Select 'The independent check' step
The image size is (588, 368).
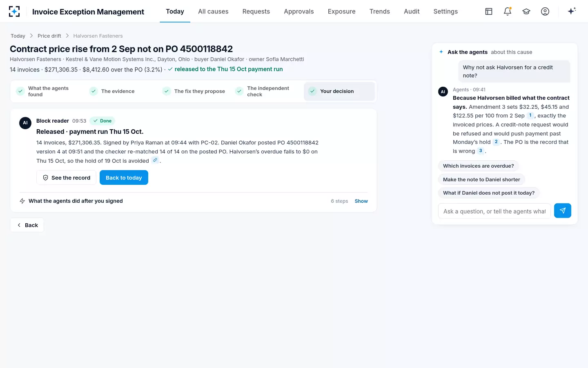click(x=267, y=91)
